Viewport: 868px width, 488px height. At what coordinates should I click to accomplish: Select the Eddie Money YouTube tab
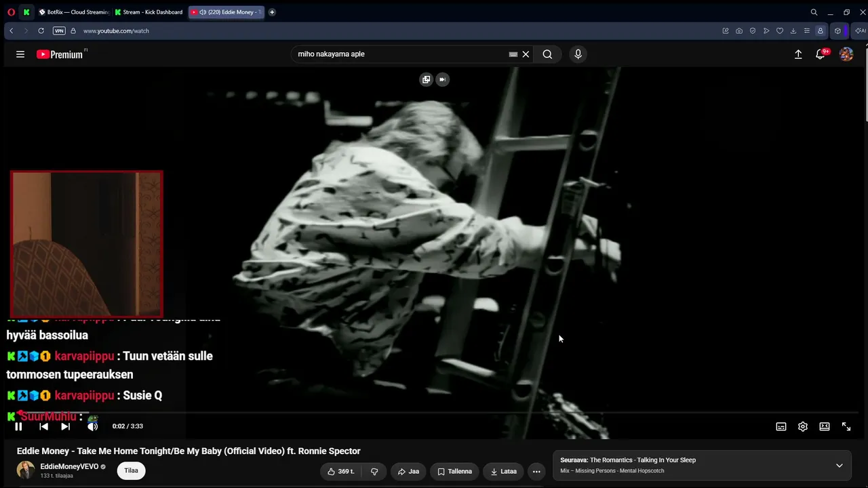coord(226,12)
